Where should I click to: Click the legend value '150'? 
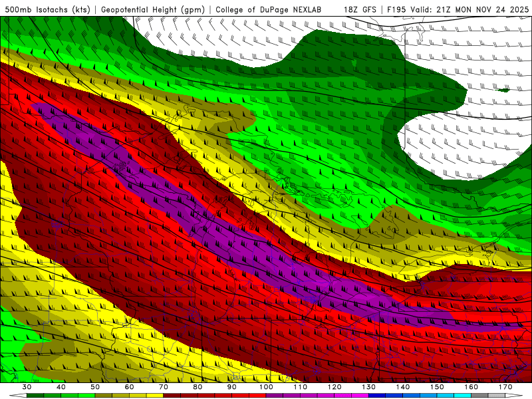(x=437, y=387)
